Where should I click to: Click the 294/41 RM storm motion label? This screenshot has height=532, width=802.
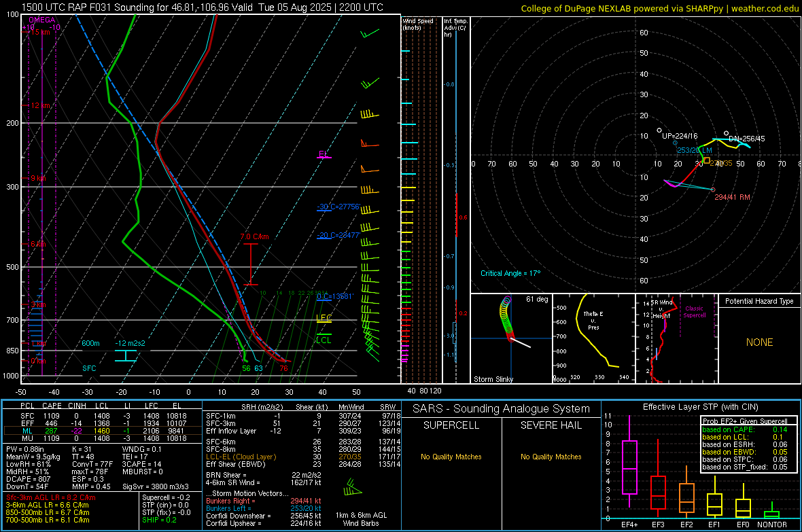[x=732, y=197]
